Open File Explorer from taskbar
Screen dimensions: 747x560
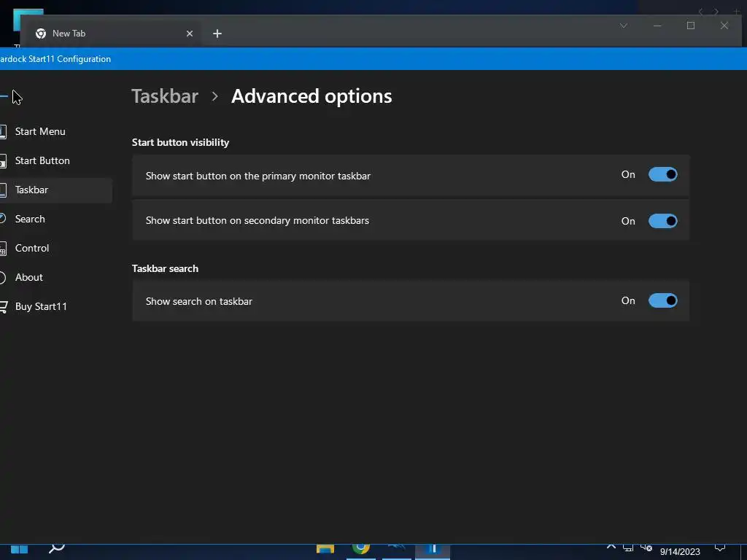(325, 550)
